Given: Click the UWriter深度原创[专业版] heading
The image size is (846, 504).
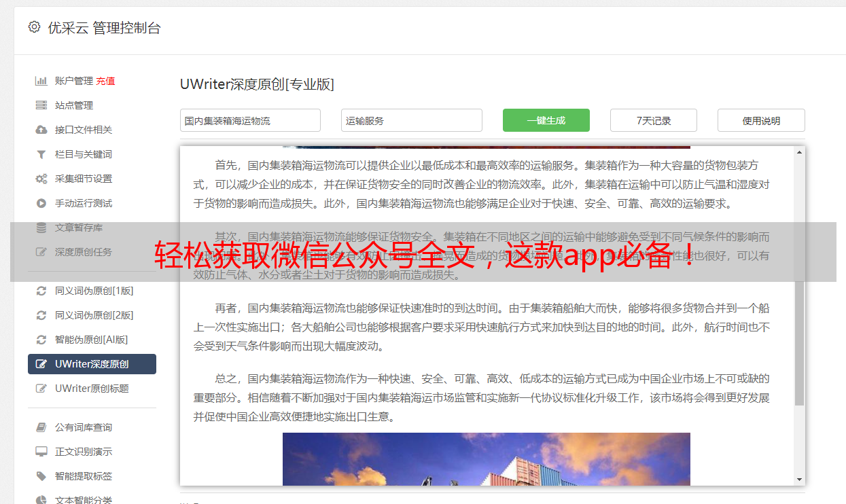Looking at the screenshot, I should [257, 84].
